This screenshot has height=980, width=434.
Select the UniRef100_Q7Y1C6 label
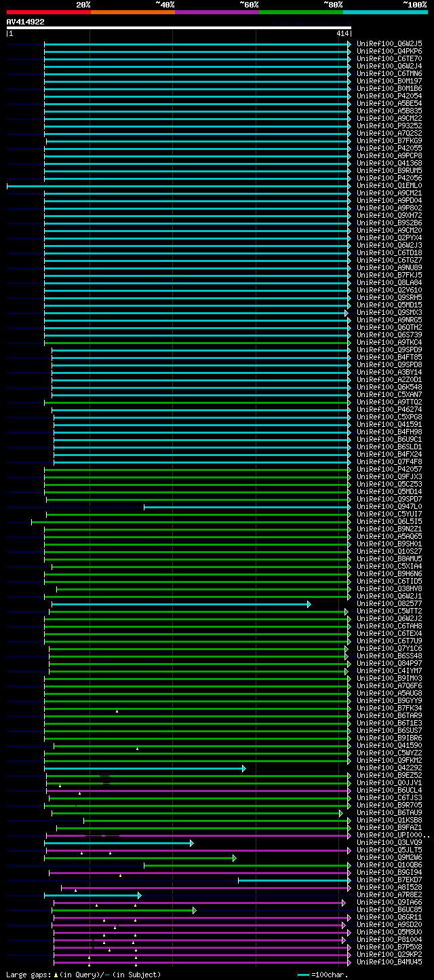pyautogui.click(x=389, y=648)
